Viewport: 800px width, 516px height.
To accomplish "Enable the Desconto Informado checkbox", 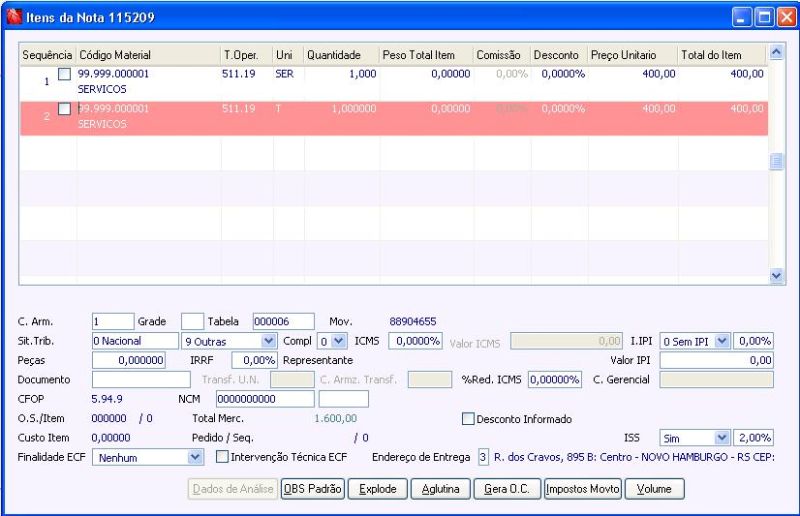I will tap(468, 419).
